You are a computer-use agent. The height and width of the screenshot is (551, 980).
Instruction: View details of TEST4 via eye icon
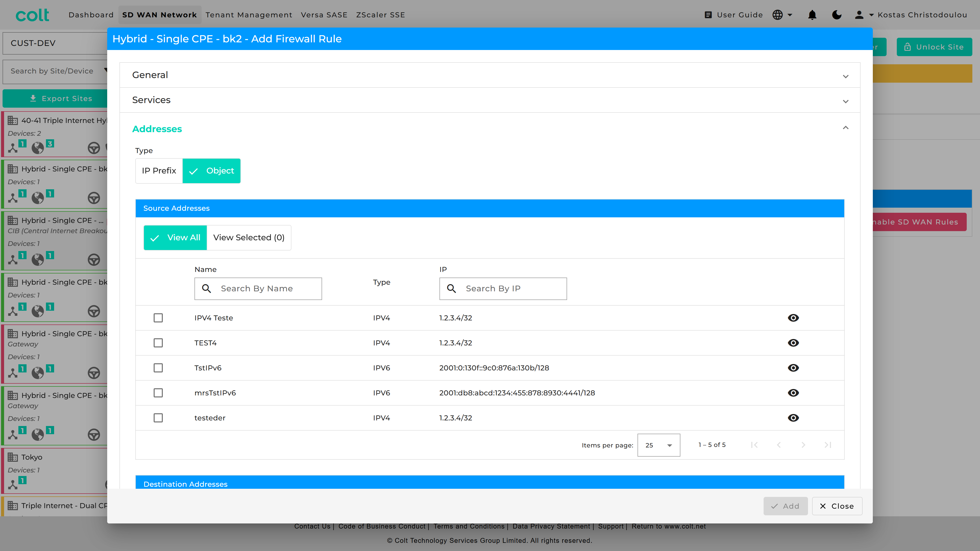(793, 343)
